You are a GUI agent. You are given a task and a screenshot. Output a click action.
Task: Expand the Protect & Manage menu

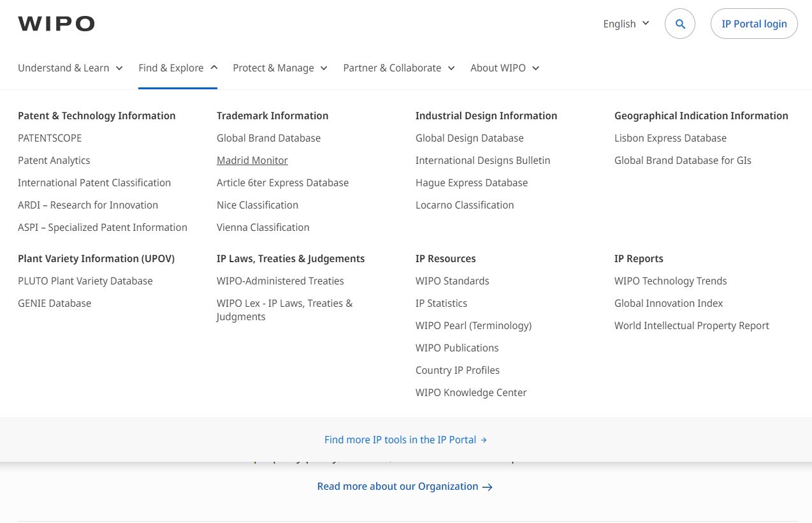280,68
